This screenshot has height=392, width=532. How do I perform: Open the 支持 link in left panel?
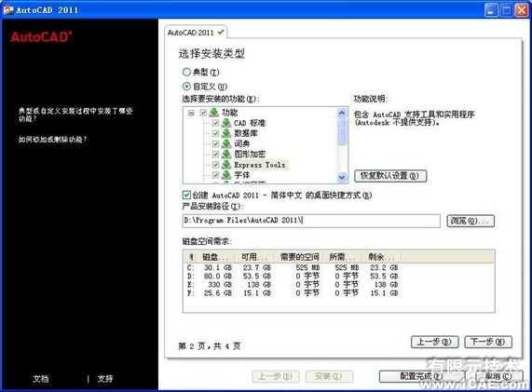[105, 379]
